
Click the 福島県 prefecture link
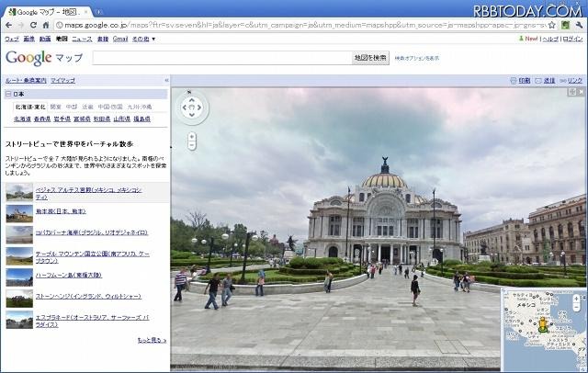click(x=141, y=119)
